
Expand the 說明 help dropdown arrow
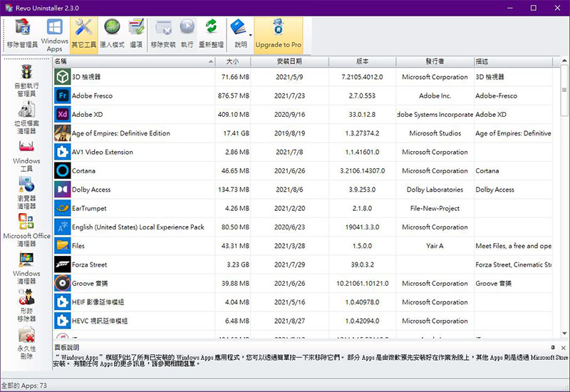(251, 35)
